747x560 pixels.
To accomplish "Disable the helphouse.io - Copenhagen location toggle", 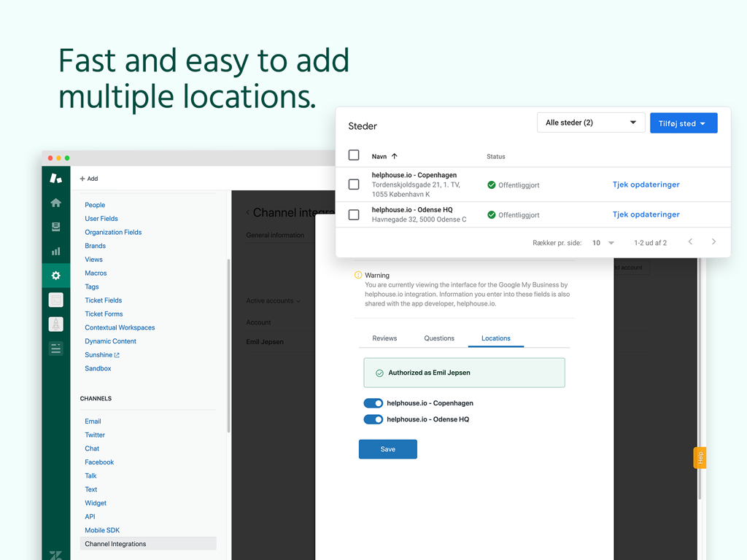I will click(x=373, y=403).
